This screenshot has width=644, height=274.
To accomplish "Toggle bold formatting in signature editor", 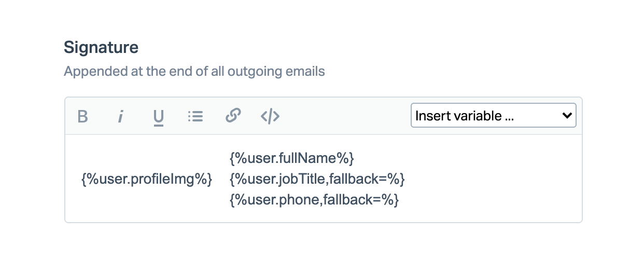I will pos(82,116).
